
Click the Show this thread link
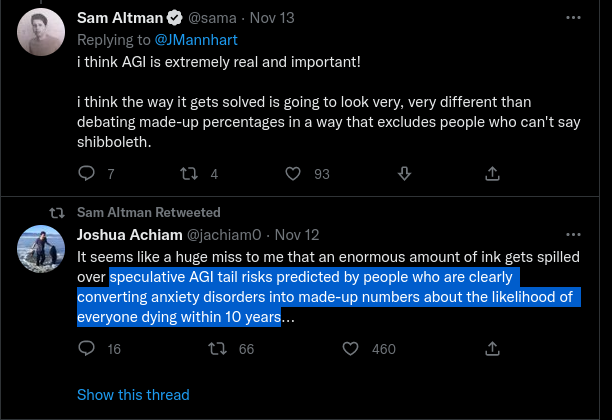[x=133, y=395]
